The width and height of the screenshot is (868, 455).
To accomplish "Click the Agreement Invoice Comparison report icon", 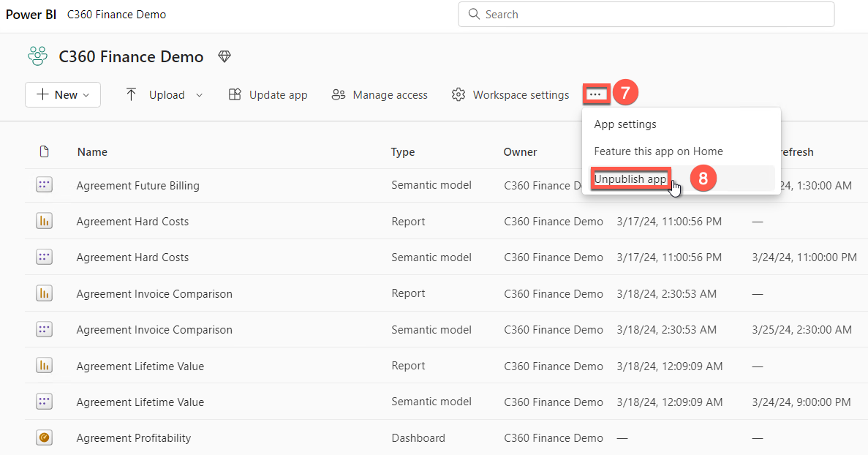I will (x=44, y=294).
